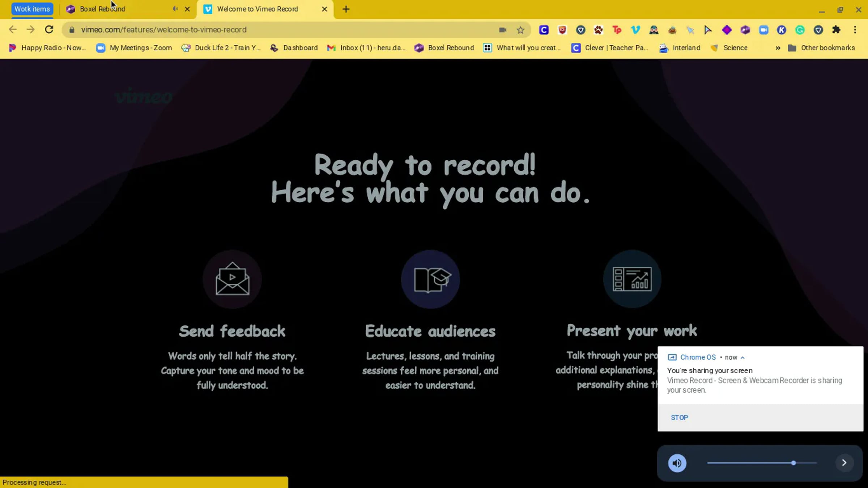Stop screen sharing via STOP button
The height and width of the screenshot is (488, 868).
679,417
